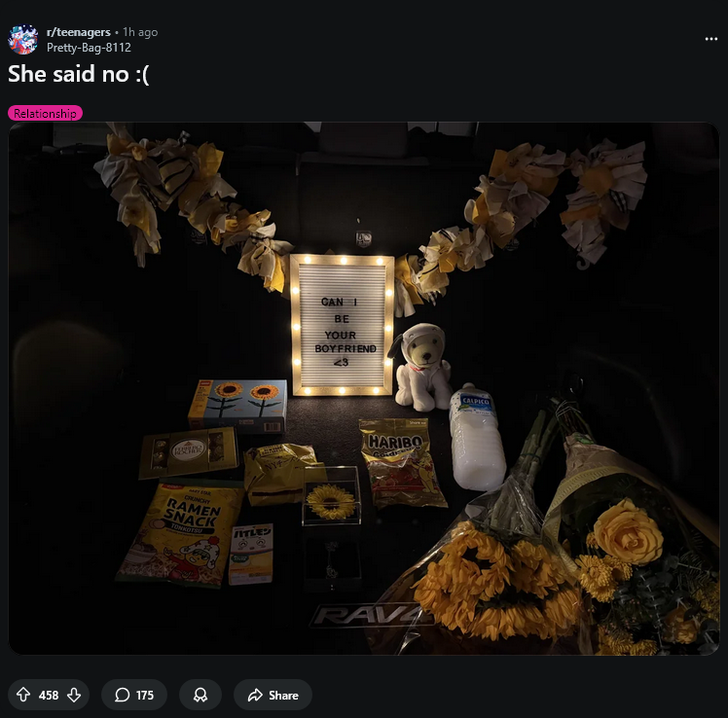Click the Share button label

(x=283, y=696)
